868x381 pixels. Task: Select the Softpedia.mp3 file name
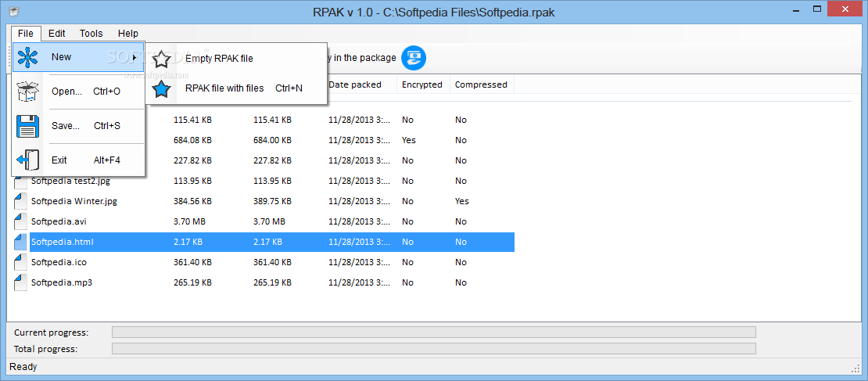[x=62, y=282]
